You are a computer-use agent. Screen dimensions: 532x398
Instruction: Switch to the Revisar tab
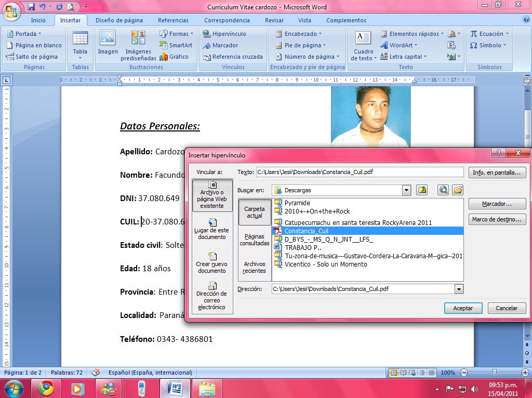pyautogui.click(x=274, y=20)
